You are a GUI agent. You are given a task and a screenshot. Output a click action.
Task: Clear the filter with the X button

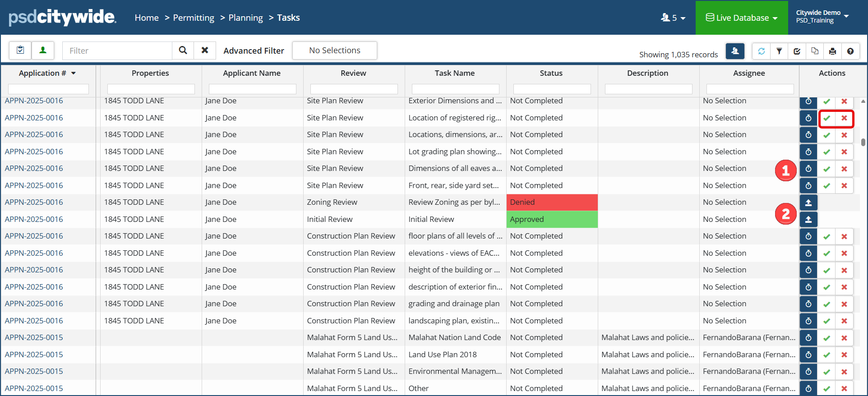(x=205, y=51)
